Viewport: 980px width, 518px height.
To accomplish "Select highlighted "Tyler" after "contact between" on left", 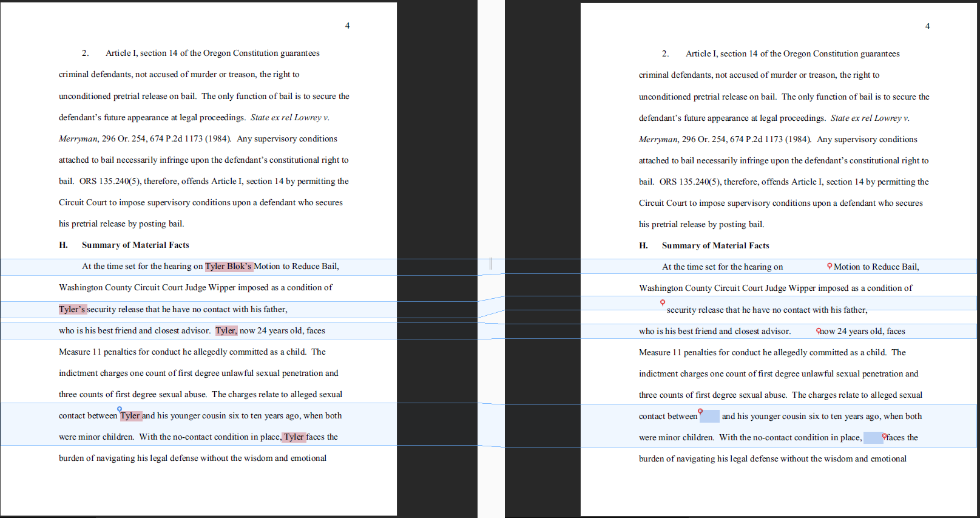I will click(x=130, y=416).
